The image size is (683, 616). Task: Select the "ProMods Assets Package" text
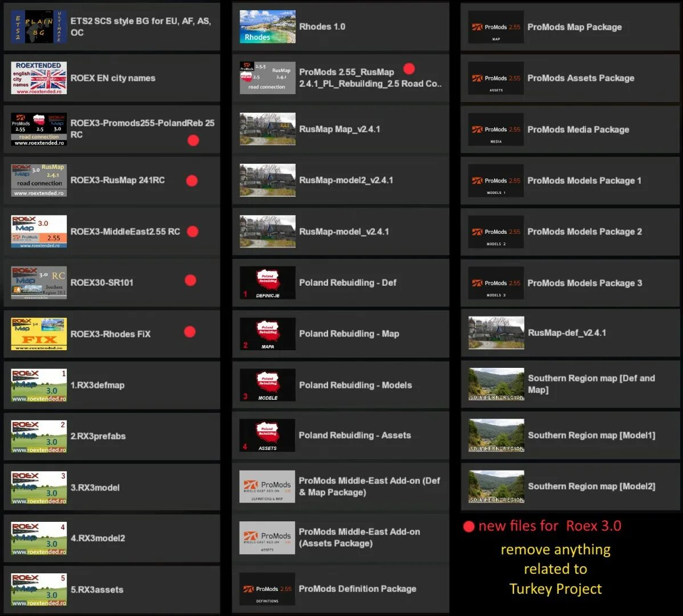click(581, 78)
